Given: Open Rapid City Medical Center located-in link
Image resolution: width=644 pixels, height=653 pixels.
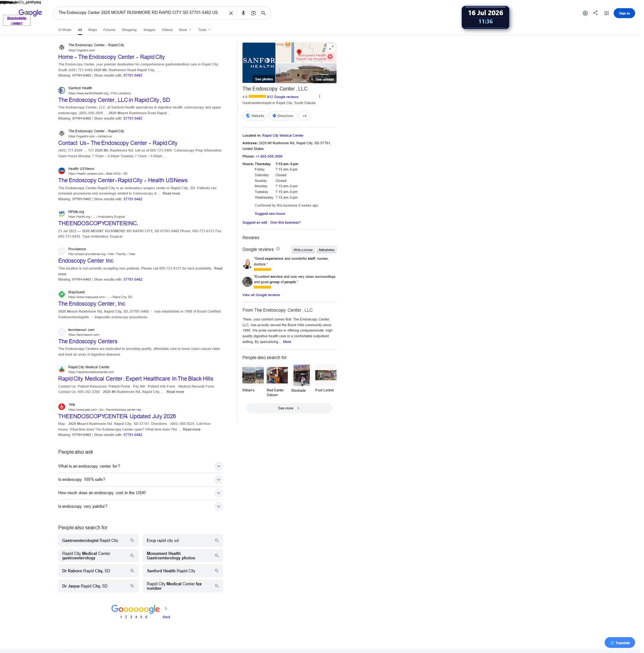Looking at the screenshot, I should click(283, 135).
